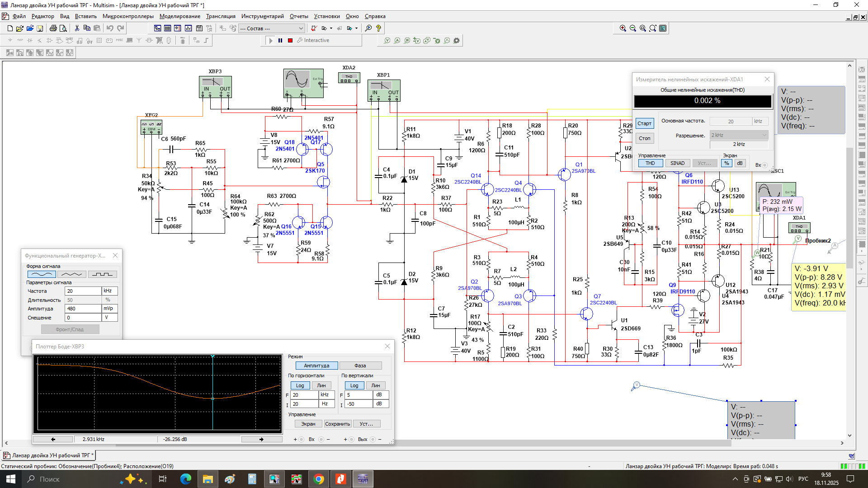
Task: Click the Run simulation play button
Action: tap(270, 41)
